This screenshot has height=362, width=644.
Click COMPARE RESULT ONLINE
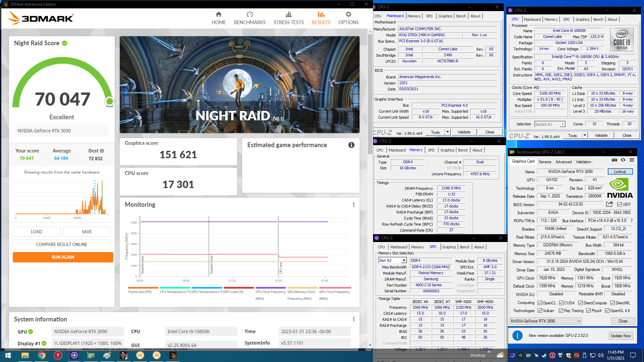point(62,244)
